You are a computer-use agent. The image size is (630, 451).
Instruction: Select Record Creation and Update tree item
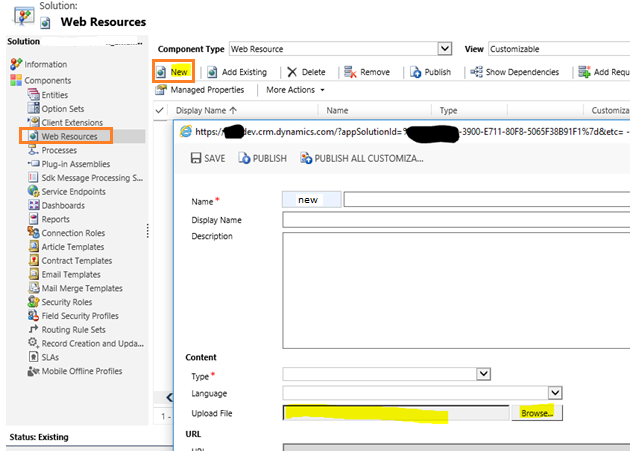92,343
